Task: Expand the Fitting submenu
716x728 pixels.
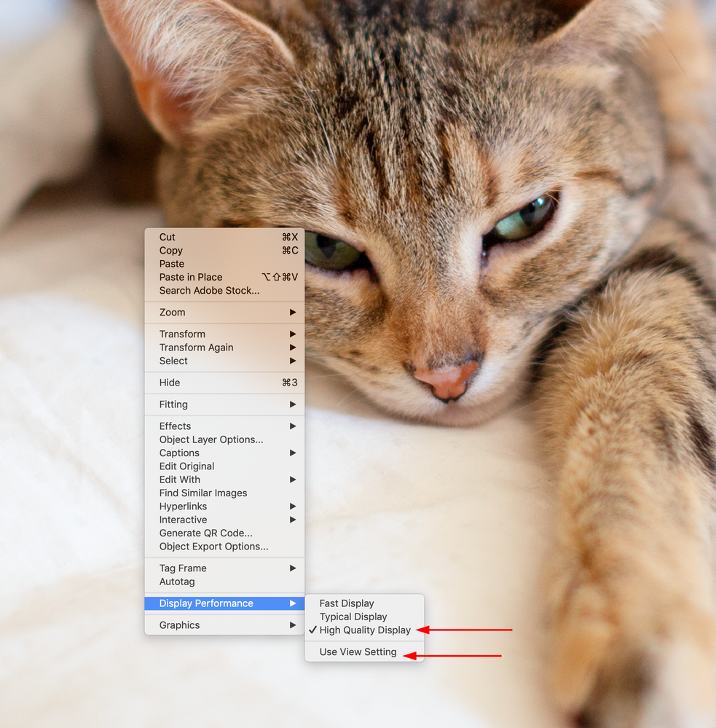Action: pyautogui.click(x=224, y=404)
